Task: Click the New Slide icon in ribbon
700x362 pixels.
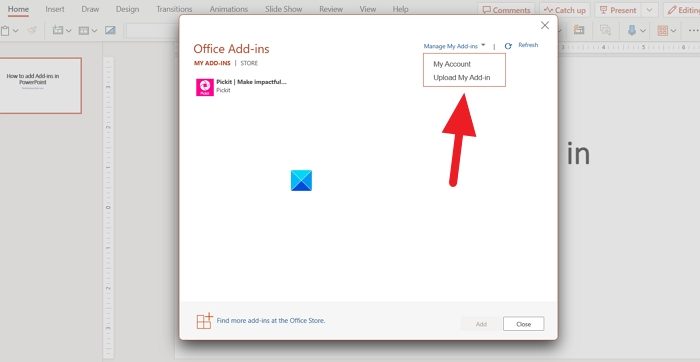Action: point(58,30)
